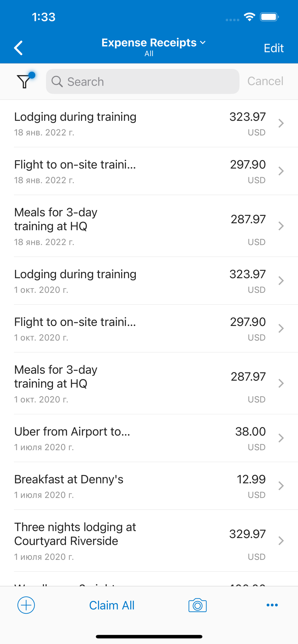
Task: Open the filter funnel icon
Action: click(25, 81)
